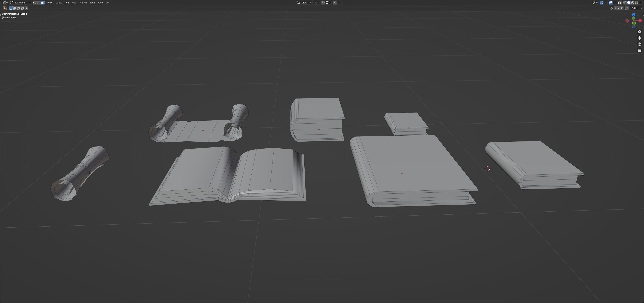Click the blue Z axis gizmo

[633, 15]
